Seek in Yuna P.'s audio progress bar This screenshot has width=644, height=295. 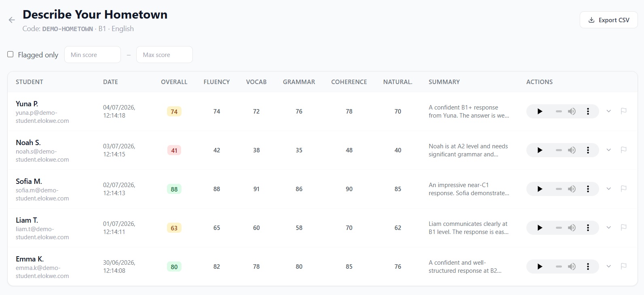(x=559, y=112)
